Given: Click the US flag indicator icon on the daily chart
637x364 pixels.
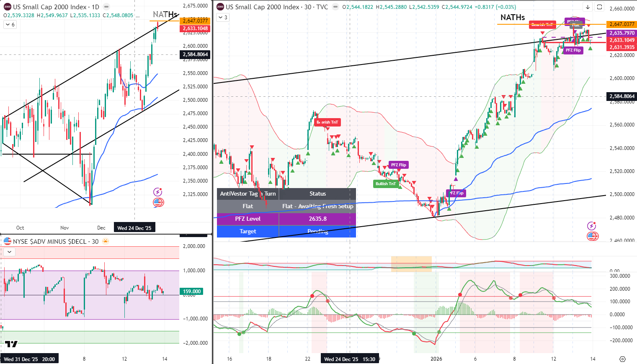Looking at the screenshot, I should pyautogui.click(x=158, y=202).
